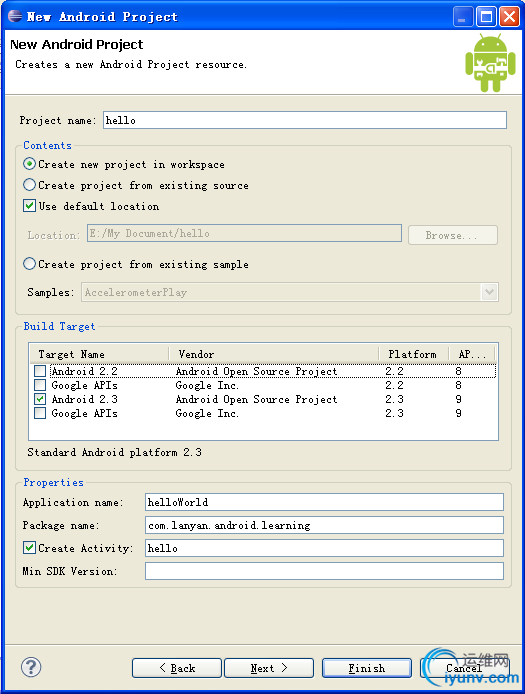Click the disabled Browse button
Screen dimensions: 525x694
click(x=453, y=235)
